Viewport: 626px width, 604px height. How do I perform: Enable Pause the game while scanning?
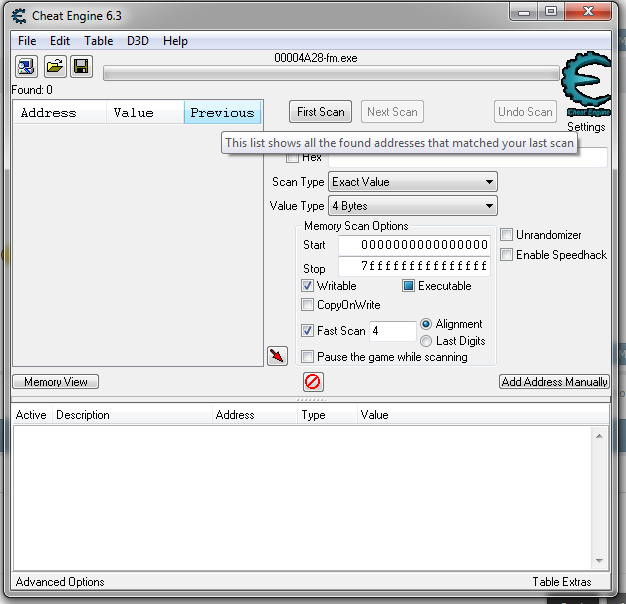pos(307,356)
